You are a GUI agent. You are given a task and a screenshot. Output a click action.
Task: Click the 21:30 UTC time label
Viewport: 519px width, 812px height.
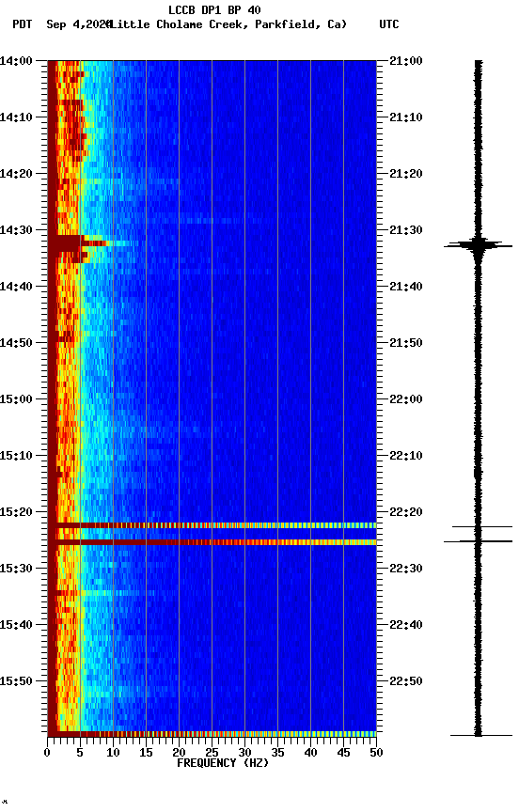(x=406, y=230)
